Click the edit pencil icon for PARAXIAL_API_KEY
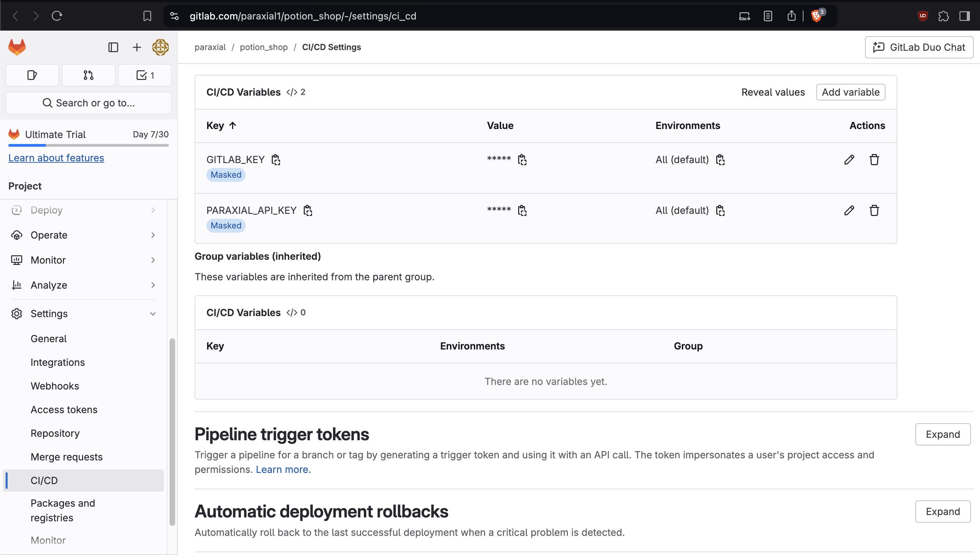The image size is (980, 555). pos(849,210)
